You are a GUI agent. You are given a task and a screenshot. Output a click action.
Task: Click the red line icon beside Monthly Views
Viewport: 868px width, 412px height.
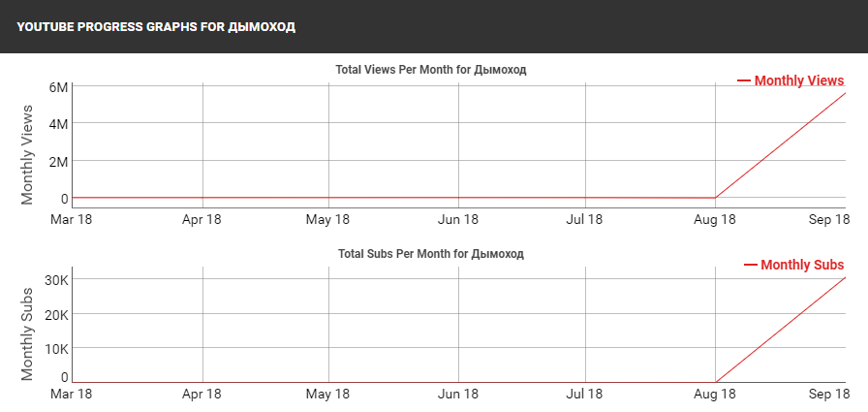point(743,80)
